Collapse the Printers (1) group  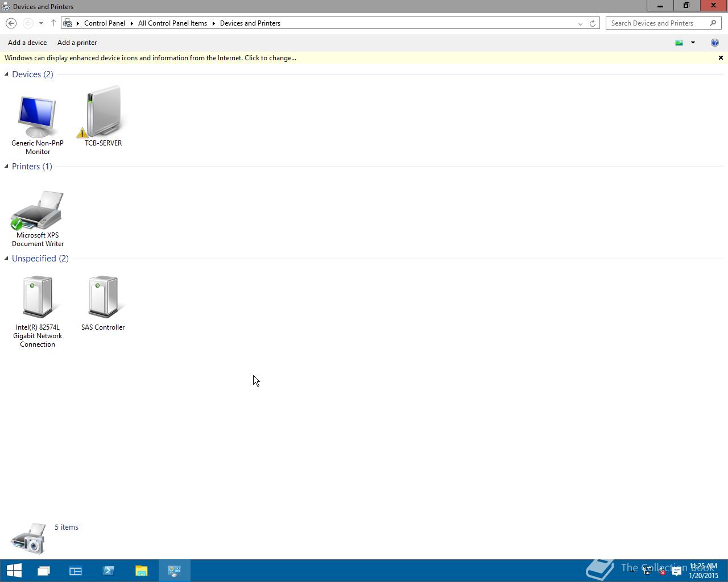(6, 167)
